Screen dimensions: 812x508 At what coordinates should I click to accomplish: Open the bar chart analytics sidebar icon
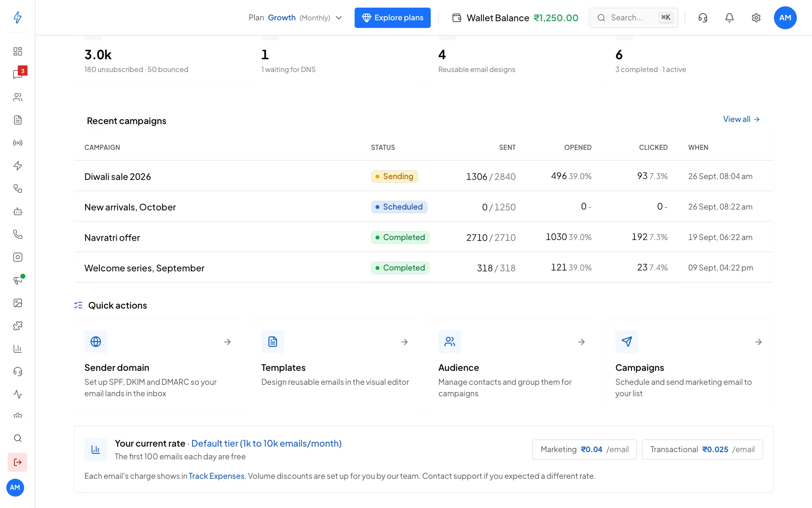coord(17,348)
